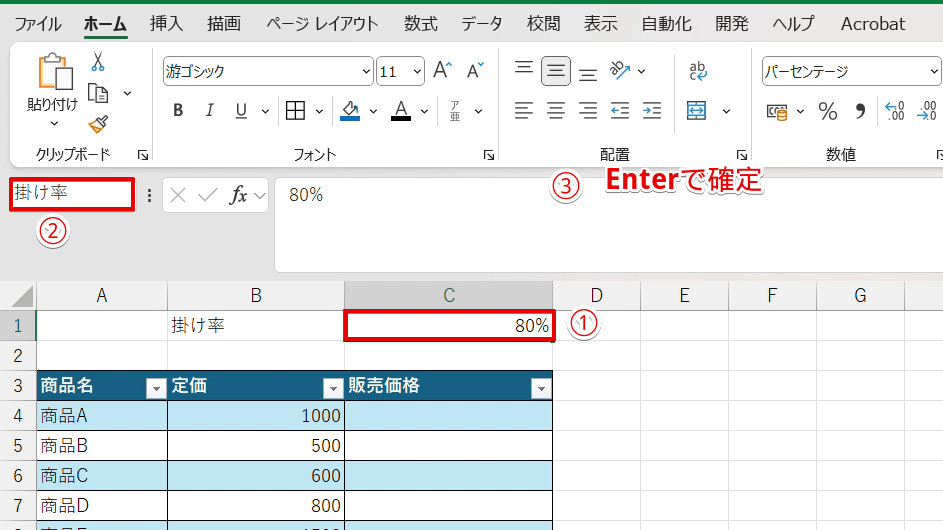Select column C header

449,295
